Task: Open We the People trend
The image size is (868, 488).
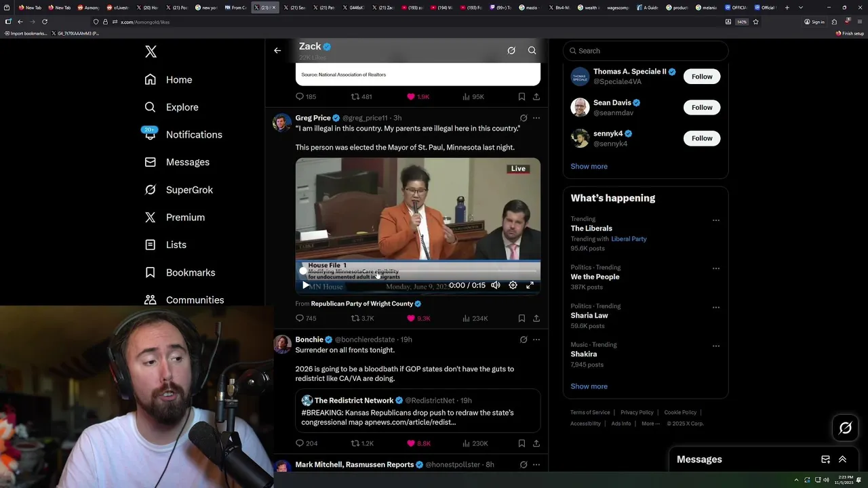Action: [x=595, y=277]
